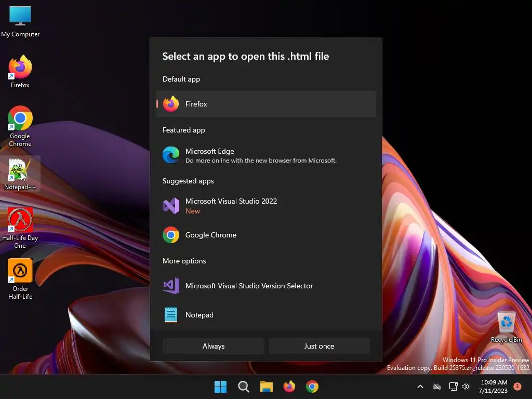Click the Always button
Screen dimensions: 532x399
pos(214,346)
